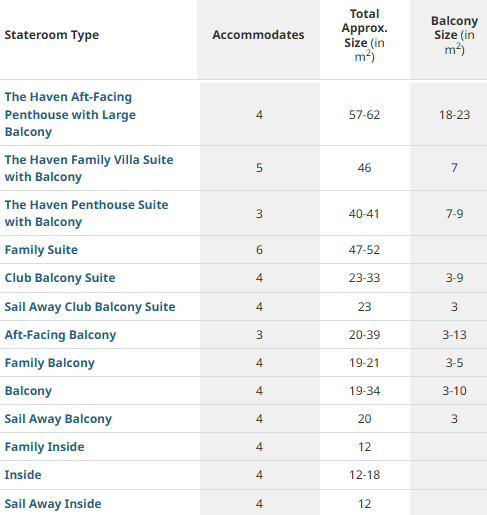Open Sail Away Club Balcony Suite link
Viewport: 487px width, 515px height.
(x=90, y=307)
